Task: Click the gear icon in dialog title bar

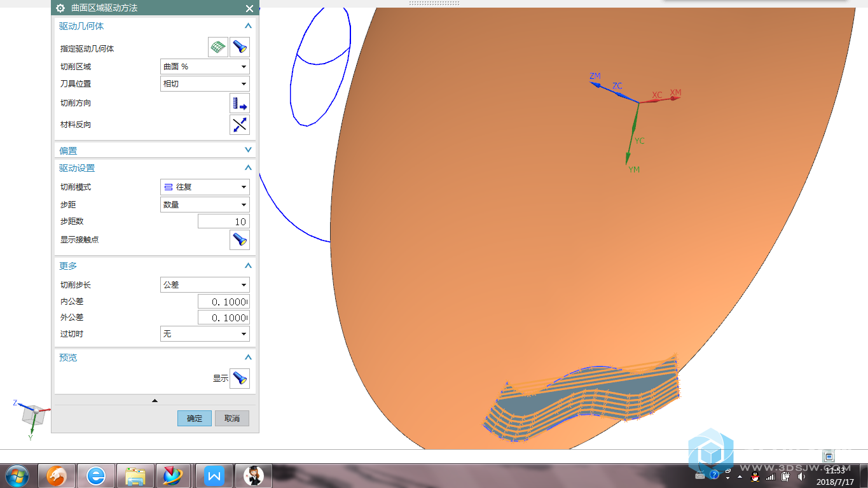Action: (x=60, y=8)
